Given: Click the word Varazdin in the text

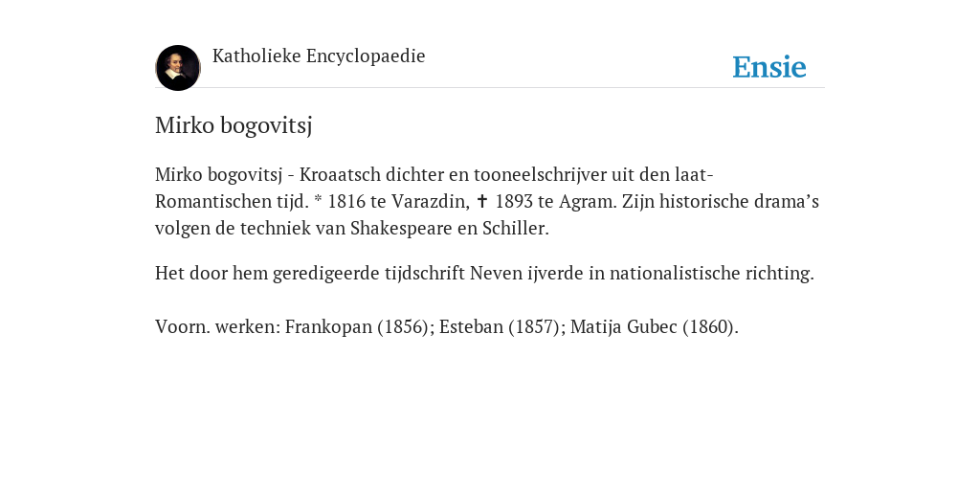Looking at the screenshot, I should [431, 201].
